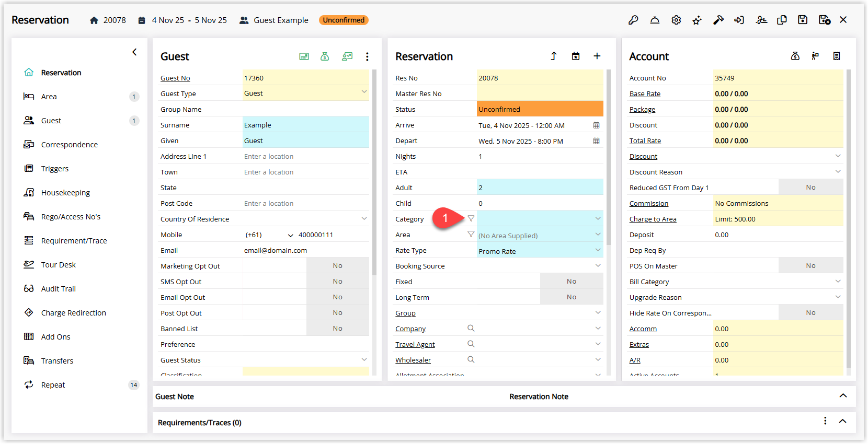Click the money bag icon in Account panel
The image size is (868, 444).
tap(795, 56)
